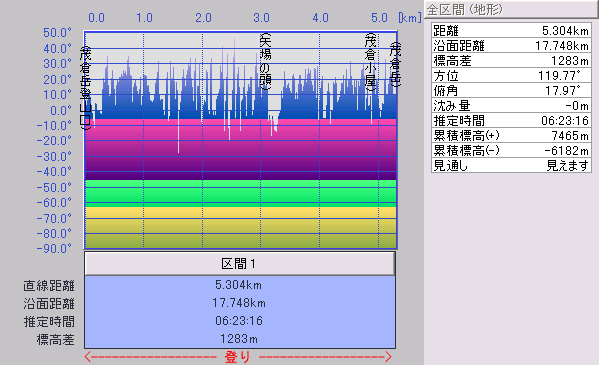The image size is (599, 365).
Task: Click the 3.0 km axis tick label
Action: [262, 18]
